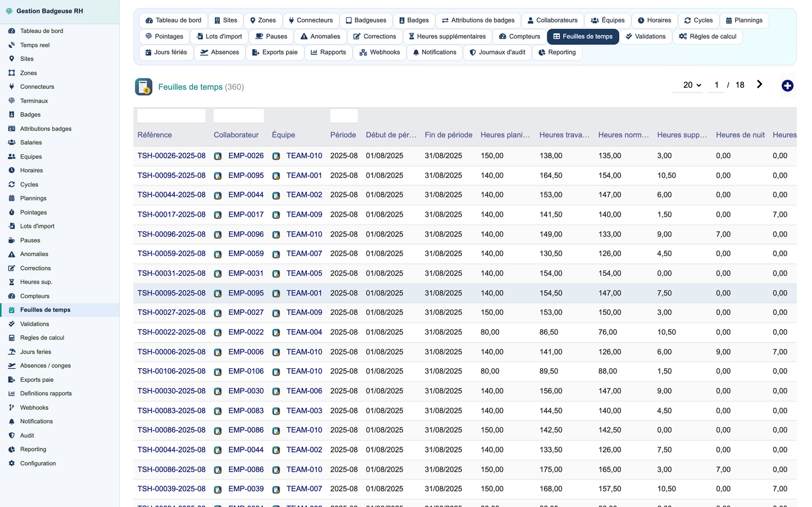This screenshot has width=812, height=507.
Task: Click employee icon beside EMP-0026
Action: point(218,156)
